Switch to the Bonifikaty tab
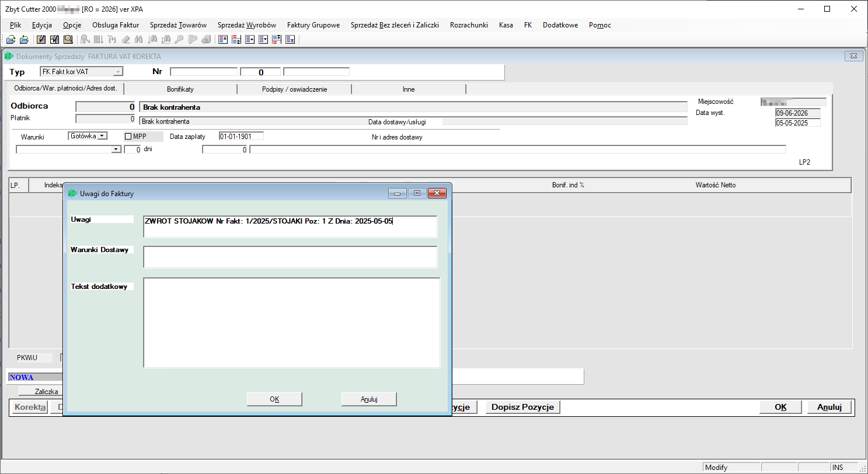 pos(180,89)
